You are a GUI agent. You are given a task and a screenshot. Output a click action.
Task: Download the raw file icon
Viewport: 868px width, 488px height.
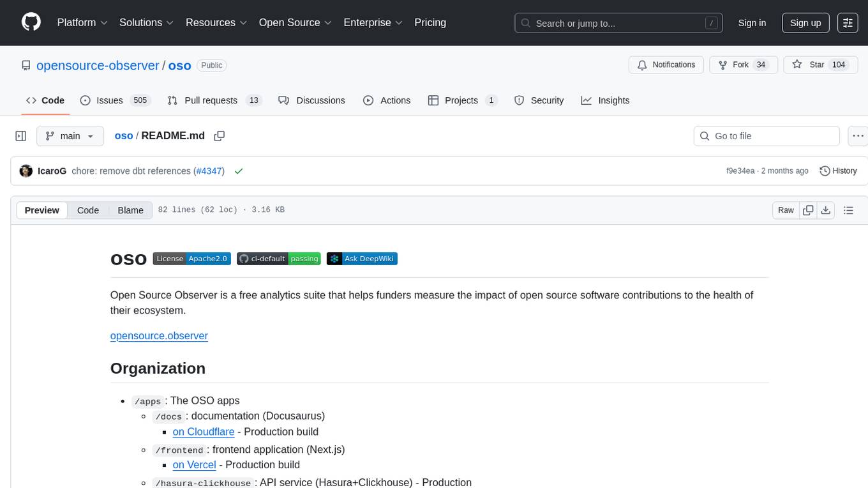825,210
